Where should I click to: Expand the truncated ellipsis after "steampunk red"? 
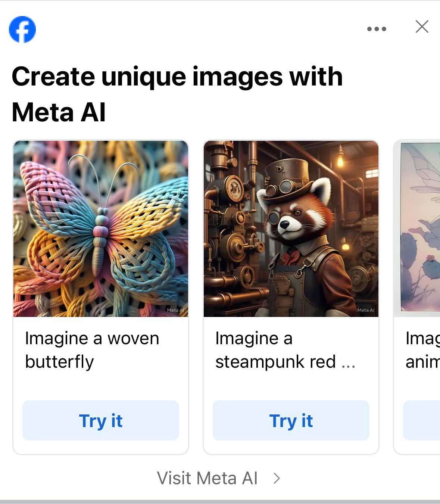click(x=348, y=363)
